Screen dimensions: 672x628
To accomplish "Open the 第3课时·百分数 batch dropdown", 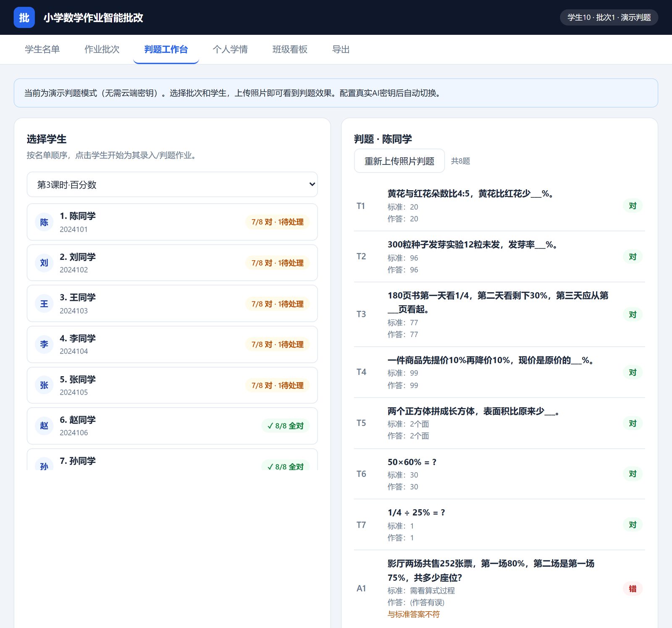I will pyautogui.click(x=172, y=184).
